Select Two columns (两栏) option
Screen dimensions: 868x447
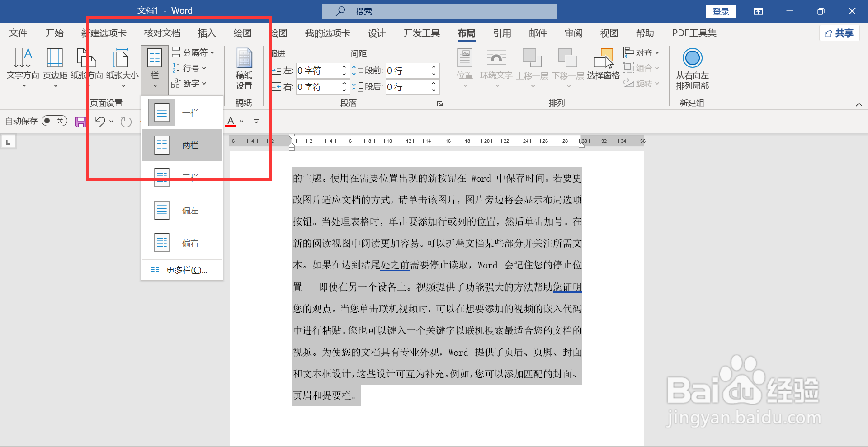(x=182, y=145)
